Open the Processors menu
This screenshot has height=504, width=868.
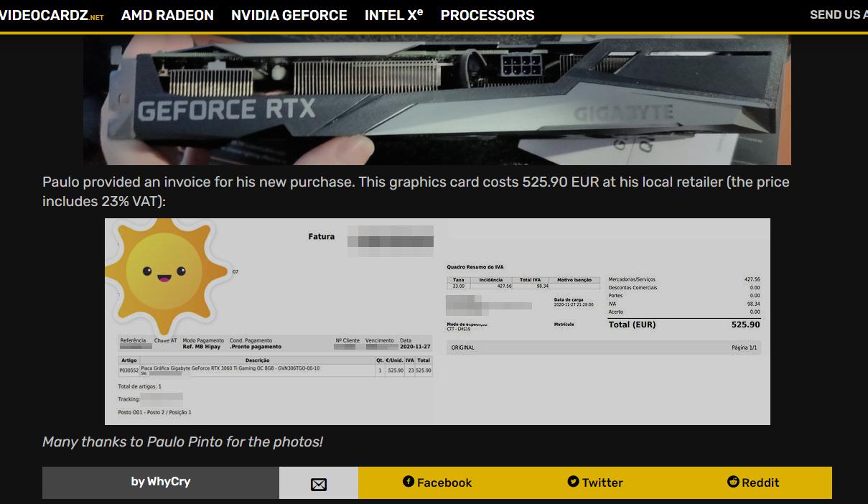click(x=487, y=15)
